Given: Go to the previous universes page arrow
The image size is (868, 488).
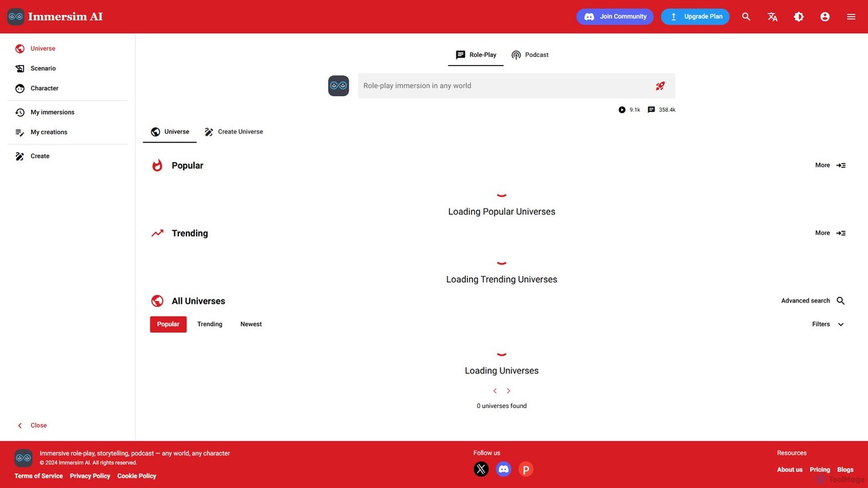Looking at the screenshot, I should point(495,391).
